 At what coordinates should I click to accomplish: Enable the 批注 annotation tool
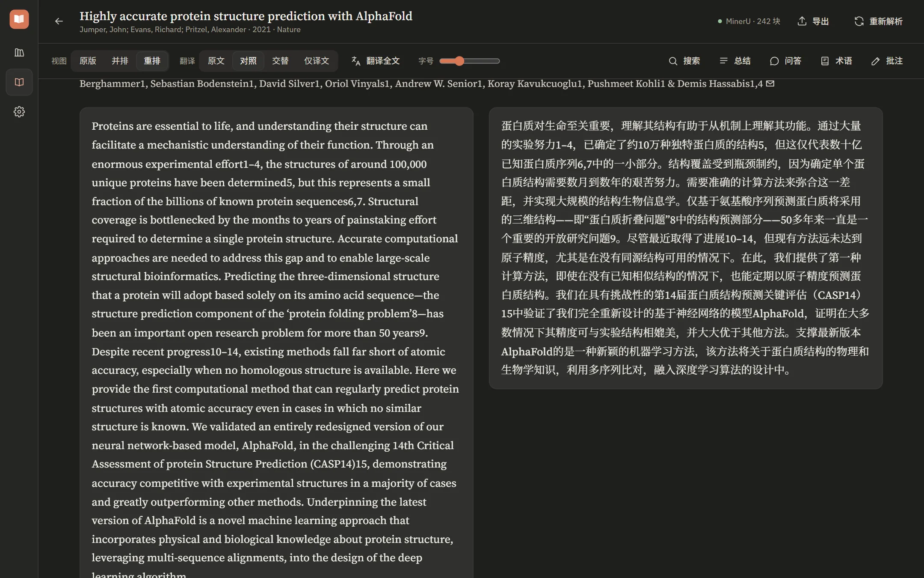[887, 61]
